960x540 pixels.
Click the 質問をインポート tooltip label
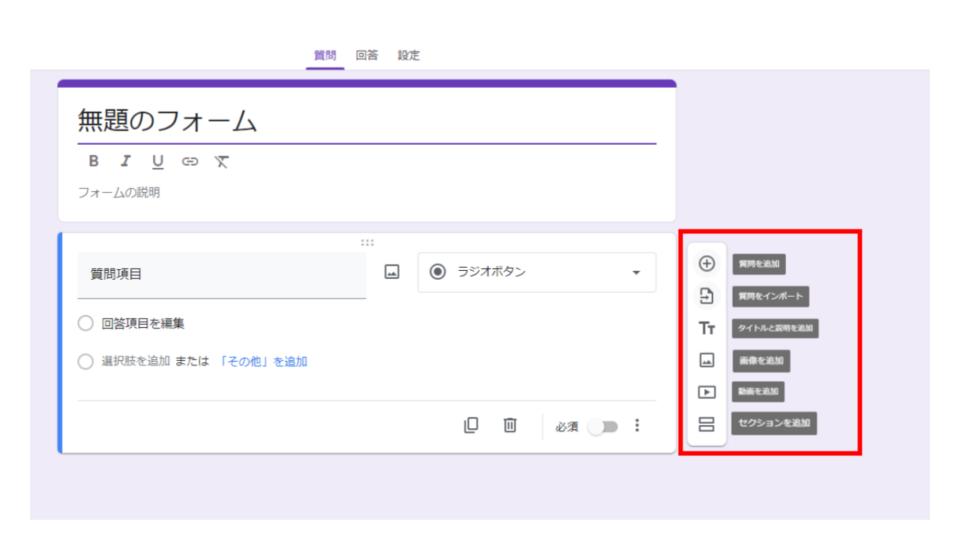point(770,296)
